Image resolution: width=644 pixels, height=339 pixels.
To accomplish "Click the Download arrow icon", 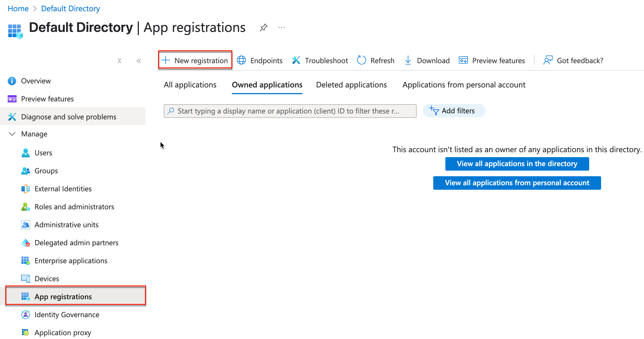I will [x=408, y=60].
